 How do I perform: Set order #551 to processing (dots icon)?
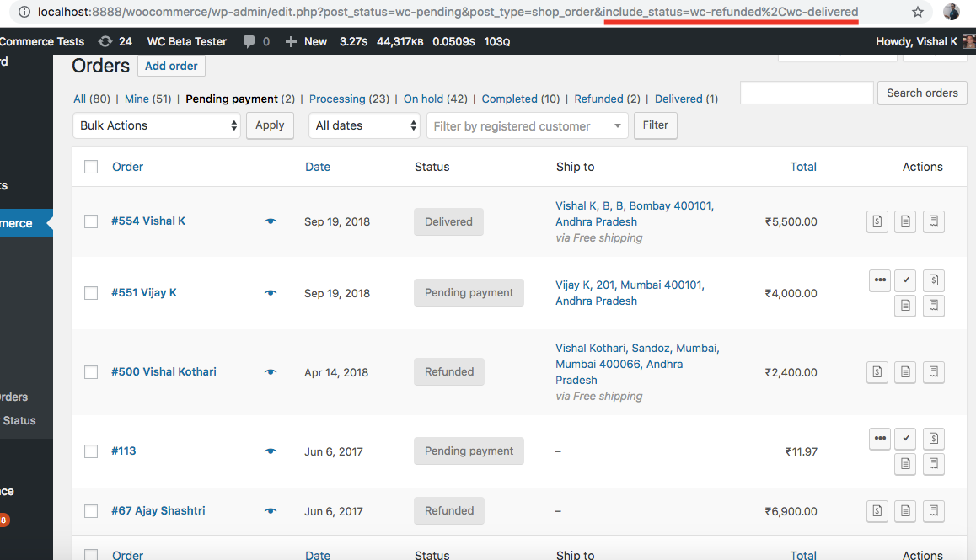coord(880,280)
